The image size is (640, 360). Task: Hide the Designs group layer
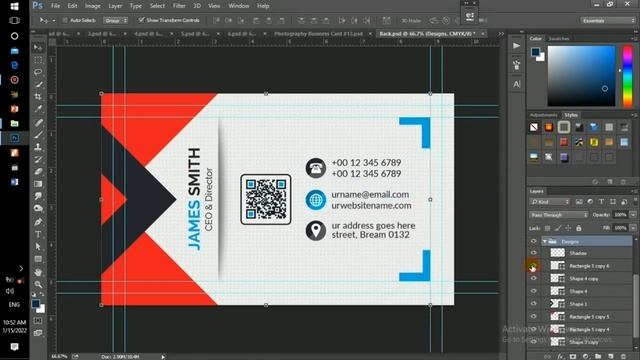tap(533, 241)
